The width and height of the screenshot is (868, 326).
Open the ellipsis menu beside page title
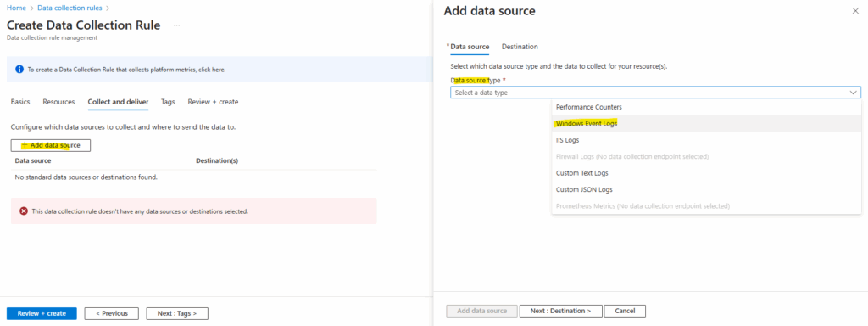176,25
